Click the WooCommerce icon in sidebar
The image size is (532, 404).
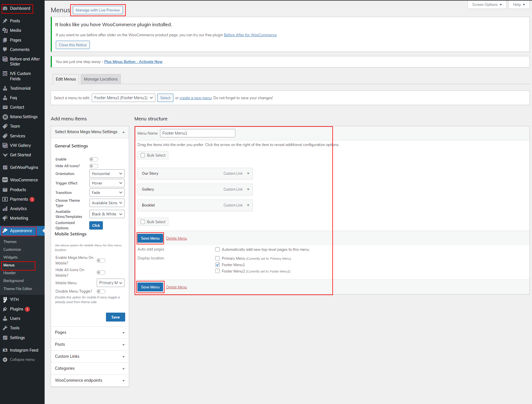(5, 180)
